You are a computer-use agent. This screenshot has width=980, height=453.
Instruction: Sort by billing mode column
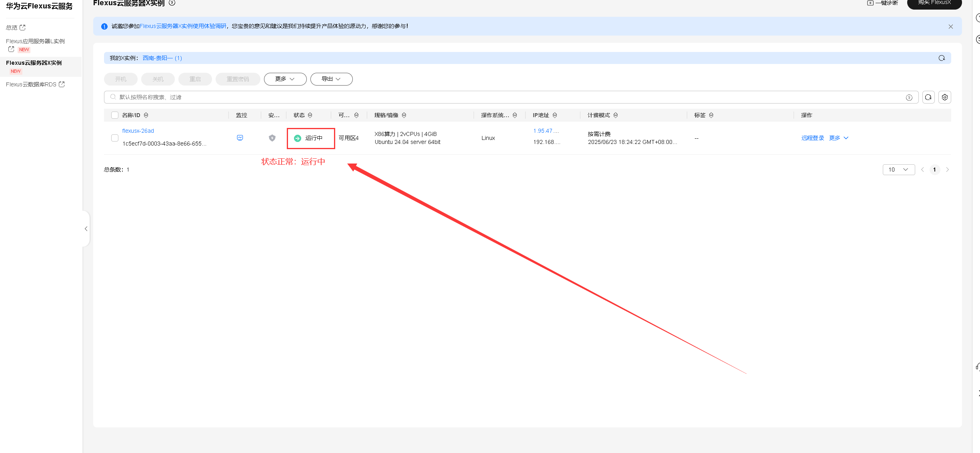click(x=616, y=115)
